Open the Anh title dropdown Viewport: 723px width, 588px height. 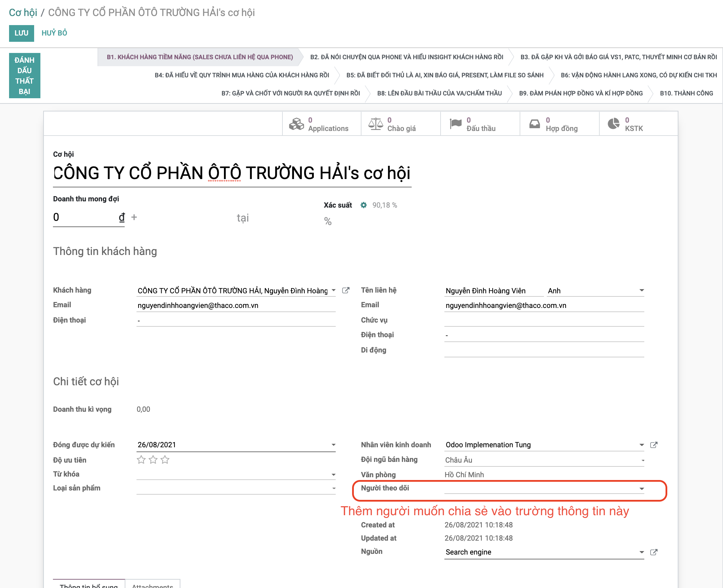pyautogui.click(x=642, y=291)
